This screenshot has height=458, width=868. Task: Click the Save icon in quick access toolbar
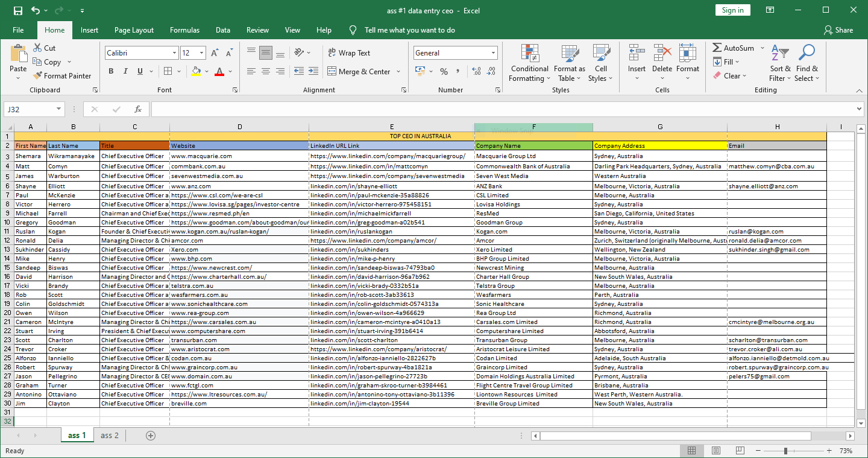(17, 10)
